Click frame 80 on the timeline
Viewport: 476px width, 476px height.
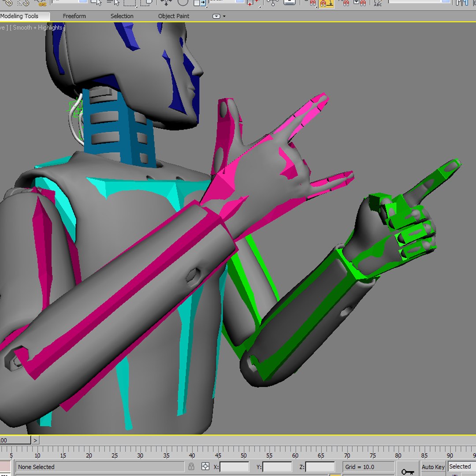pyautogui.click(x=398, y=455)
